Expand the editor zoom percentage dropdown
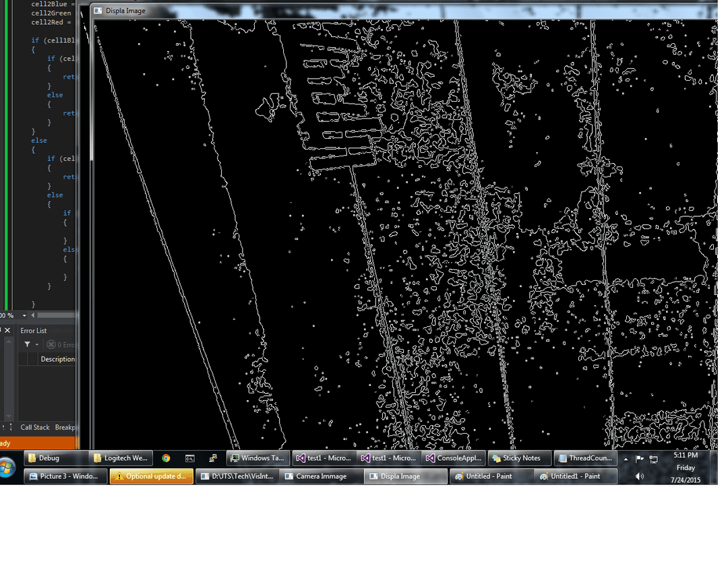 click(24, 315)
